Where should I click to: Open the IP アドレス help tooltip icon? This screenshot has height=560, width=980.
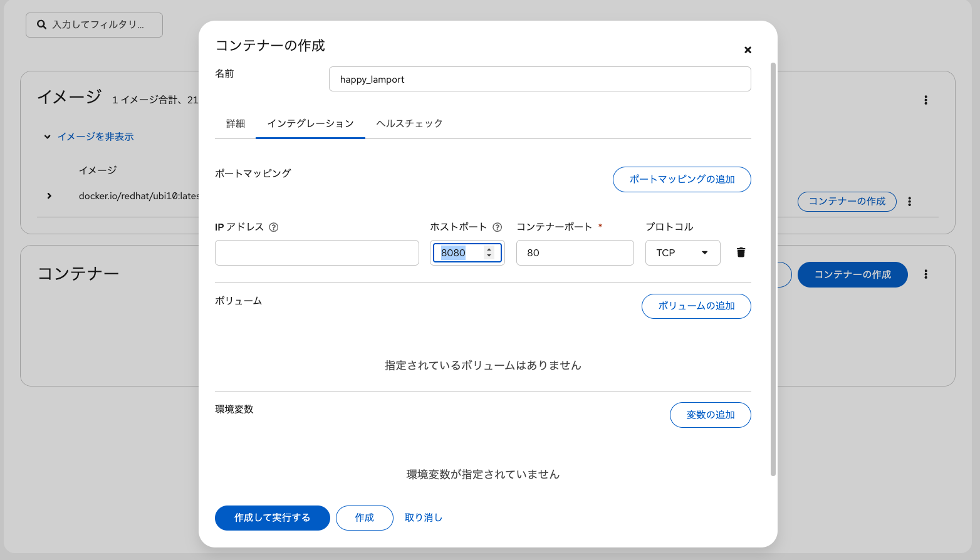pos(273,227)
